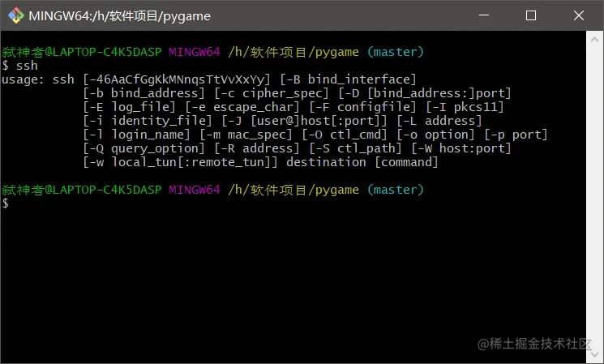
Task: Click '[-O ctl_cmd]' option text
Action: tap(345, 135)
